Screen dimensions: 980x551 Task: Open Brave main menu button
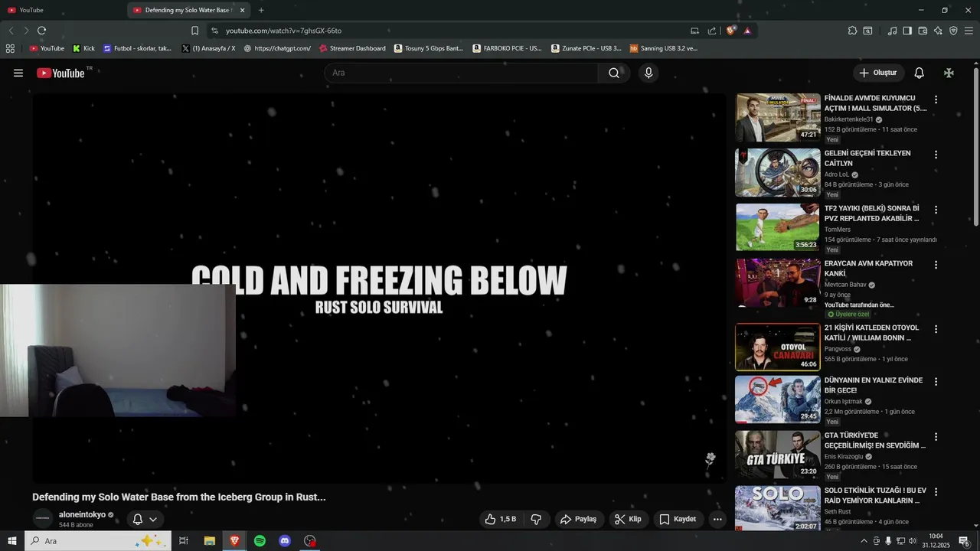click(969, 31)
